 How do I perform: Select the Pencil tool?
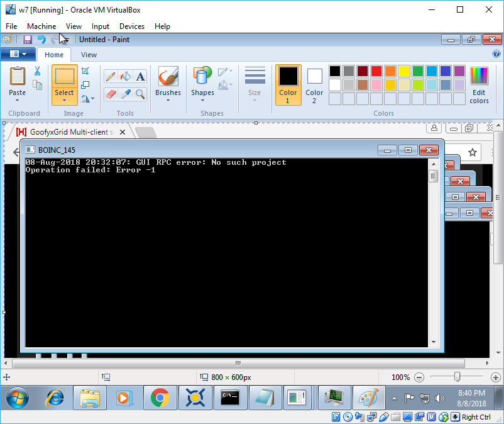coord(111,77)
